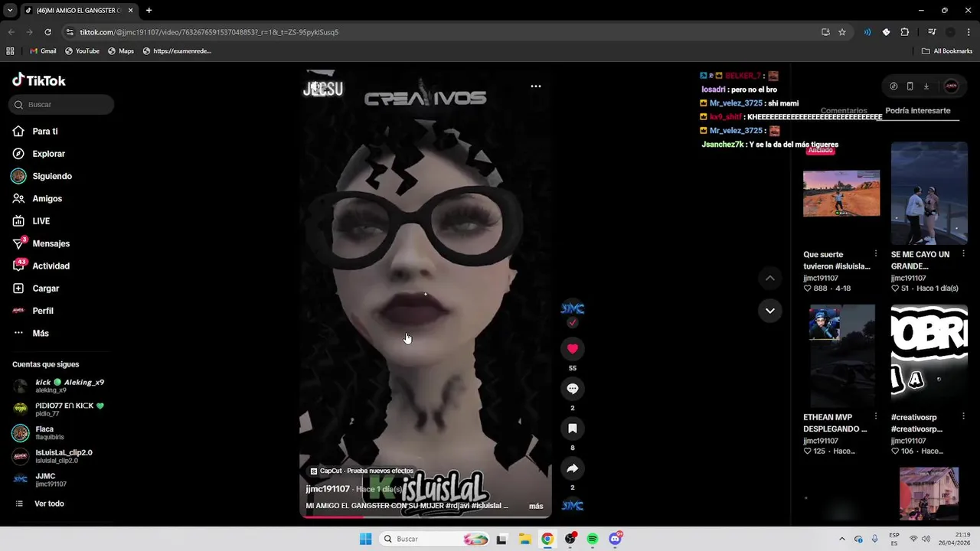980x551 pixels.
Task: Switch to Comentarios tab
Action: (x=844, y=111)
